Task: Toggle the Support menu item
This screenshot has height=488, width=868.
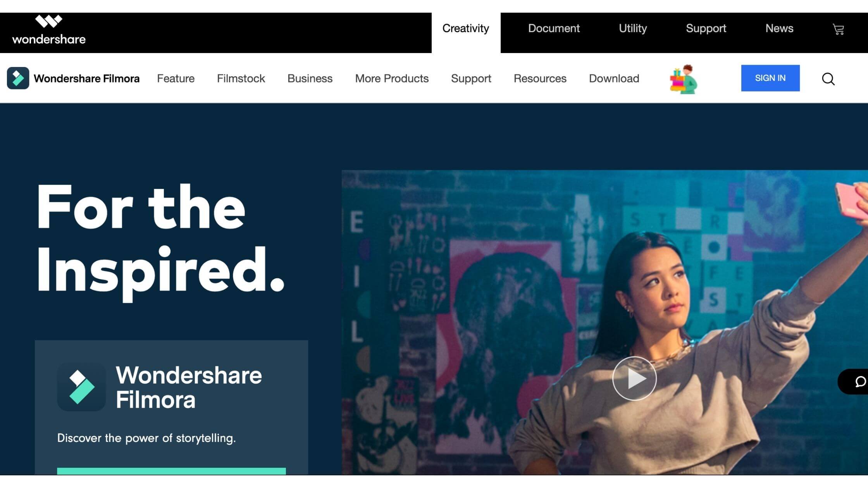Action: pos(472,78)
